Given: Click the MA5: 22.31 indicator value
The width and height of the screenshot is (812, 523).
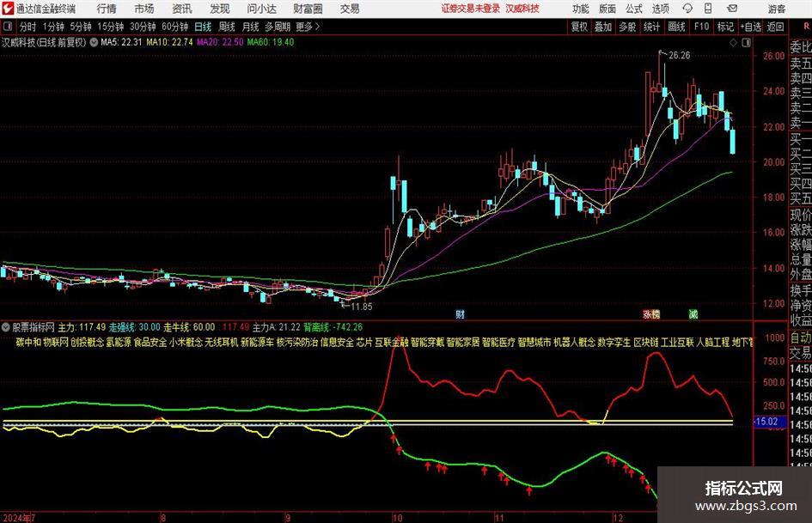Looking at the screenshot, I should tap(121, 42).
